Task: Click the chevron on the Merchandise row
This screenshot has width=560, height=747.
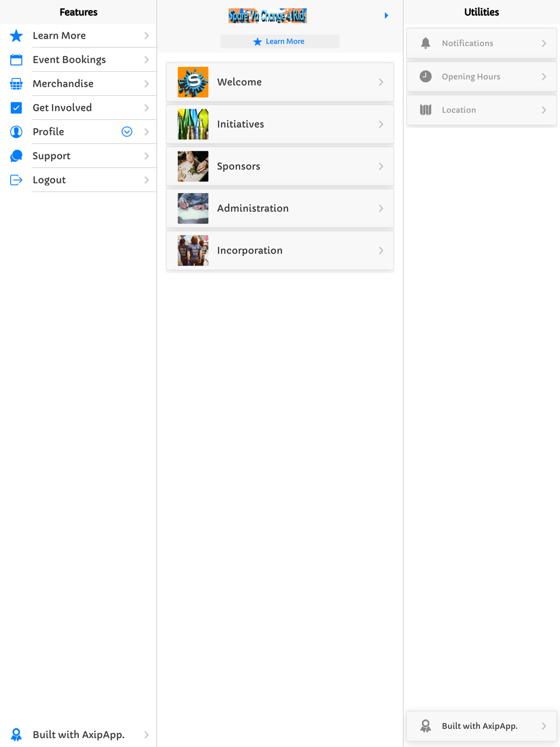Action: pos(146,84)
